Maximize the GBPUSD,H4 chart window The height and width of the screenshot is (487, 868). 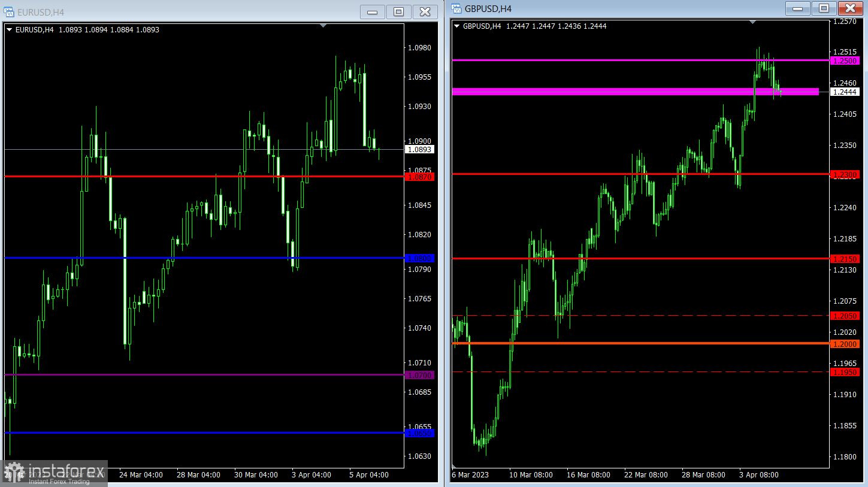pyautogui.click(x=824, y=8)
